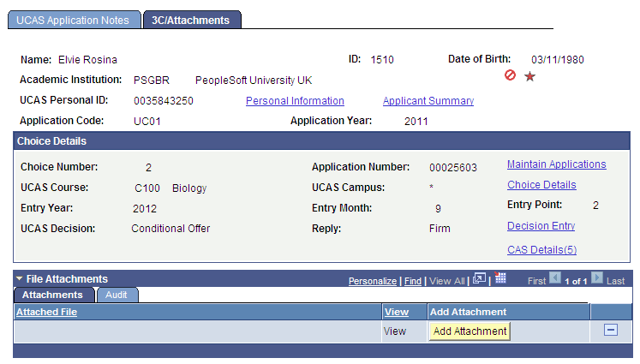Go to next row arrow icon
This screenshot has height=364, width=640.
click(x=597, y=277)
